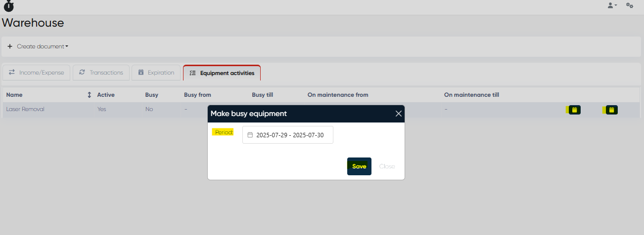
Task: Sort table using the Name column arrows
Action: tap(90, 95)
